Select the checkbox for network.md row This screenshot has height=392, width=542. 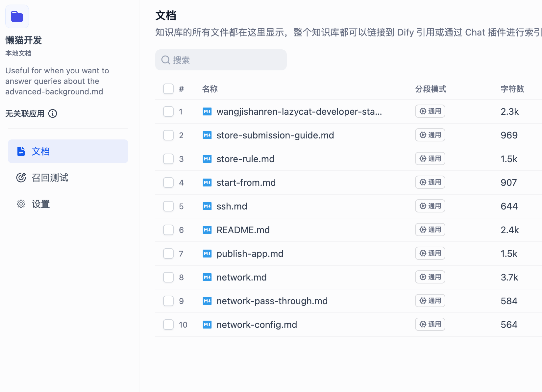click(168, 277)
